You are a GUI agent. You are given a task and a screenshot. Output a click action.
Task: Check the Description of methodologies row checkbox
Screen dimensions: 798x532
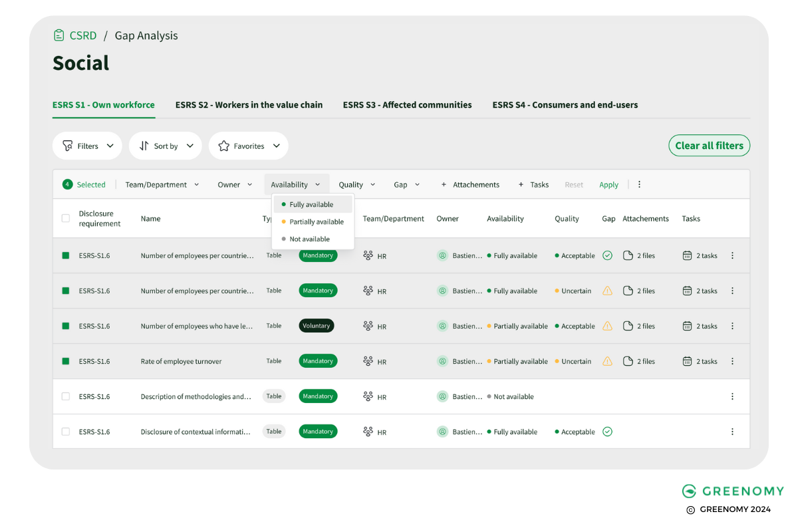click(65, 396)
